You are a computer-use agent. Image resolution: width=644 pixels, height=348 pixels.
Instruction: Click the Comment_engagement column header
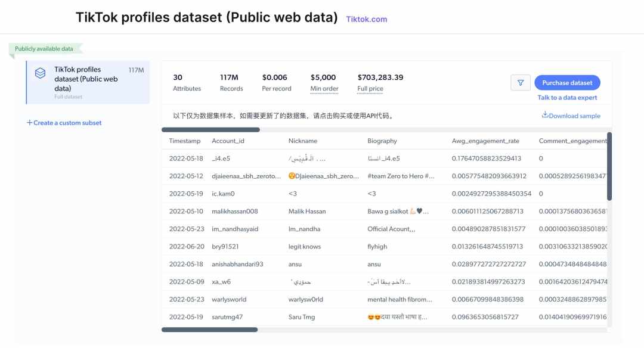572,141
